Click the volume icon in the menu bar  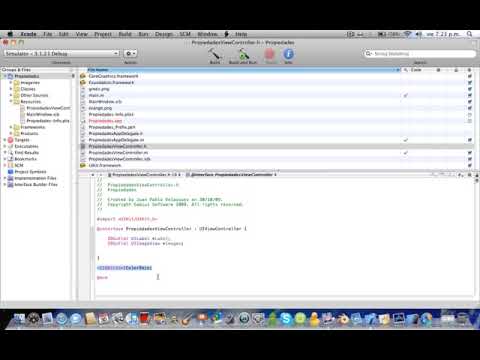pos(419,34)
